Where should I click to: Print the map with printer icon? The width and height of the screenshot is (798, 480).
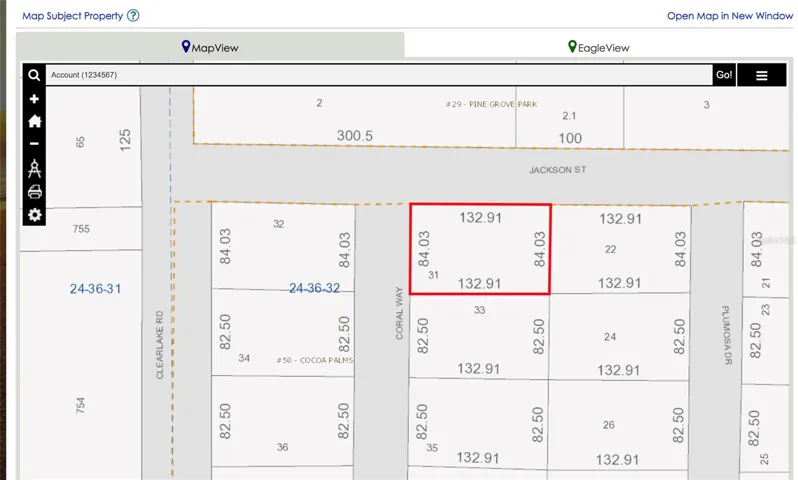click(x=35, y=192)
